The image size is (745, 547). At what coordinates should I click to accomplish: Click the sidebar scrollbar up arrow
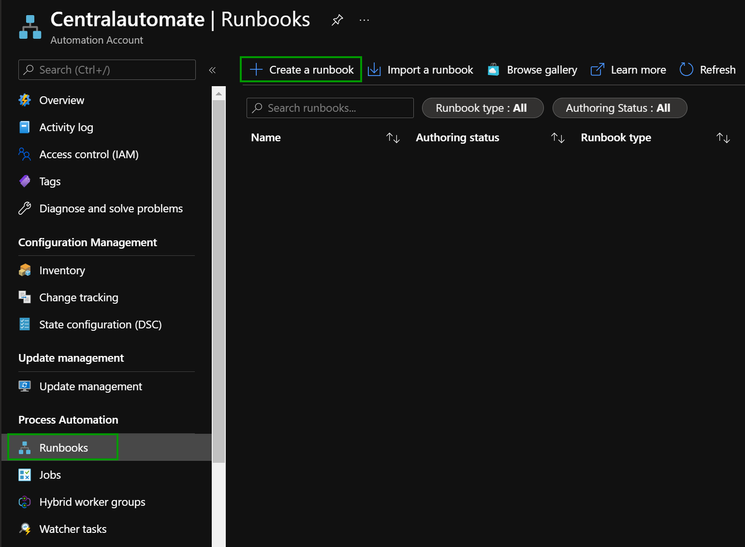pos(219,94)
